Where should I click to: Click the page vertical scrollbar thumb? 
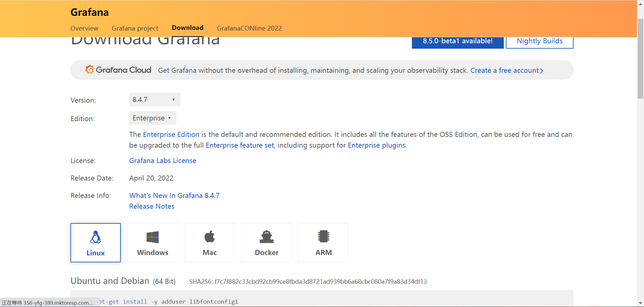tap(640, 59)
